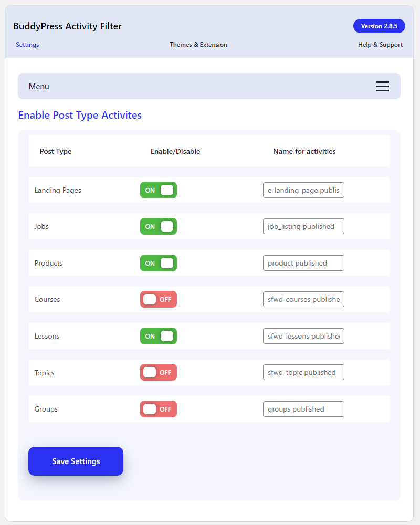This screenshot has height=525, width=420.
Task: Open the Settings tab
Action: [27, 45]
